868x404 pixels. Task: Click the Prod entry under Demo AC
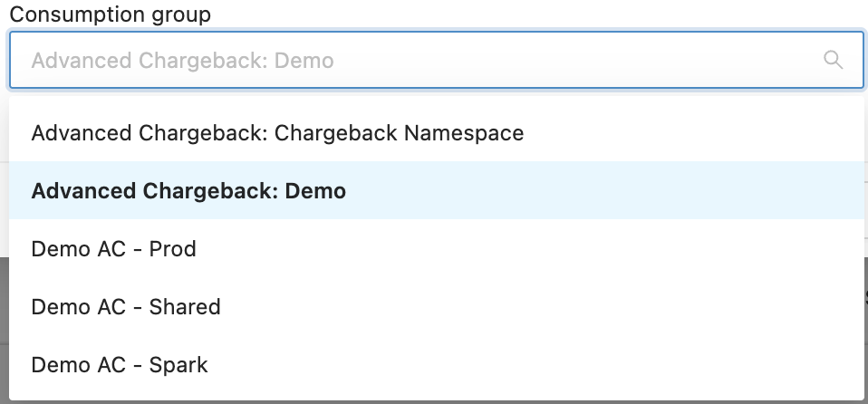(x=114, y=249)
